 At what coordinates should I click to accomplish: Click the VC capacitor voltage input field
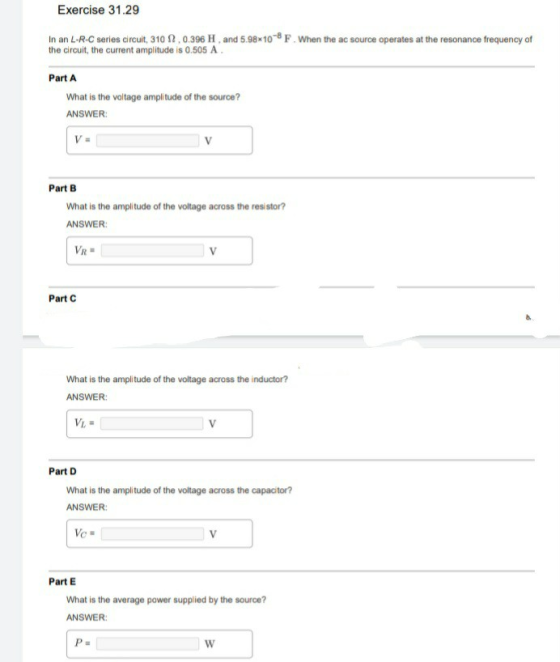pyautogui.click(x=152, y=534)
